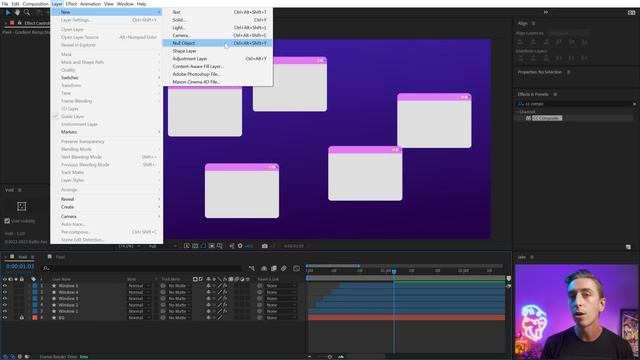Screen dimensions: 640x360
Task: Toggle the checkbox in the Void panel
Action: (7, 221)
